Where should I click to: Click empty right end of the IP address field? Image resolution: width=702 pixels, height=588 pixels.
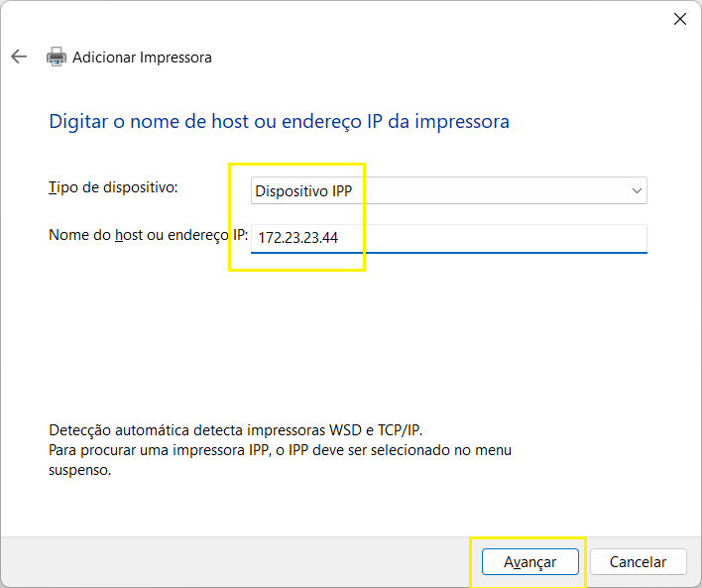pyautogui.click(x=595, y=238)
